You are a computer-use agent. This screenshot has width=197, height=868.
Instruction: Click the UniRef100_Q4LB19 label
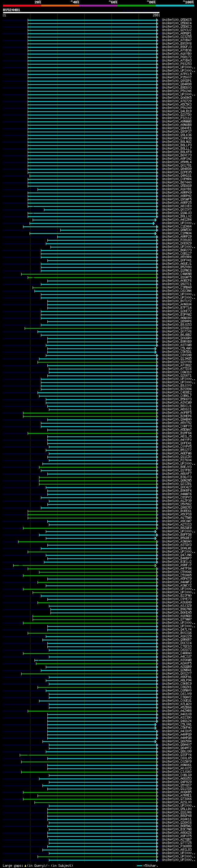pyautogui.click(x=177, y=111)
